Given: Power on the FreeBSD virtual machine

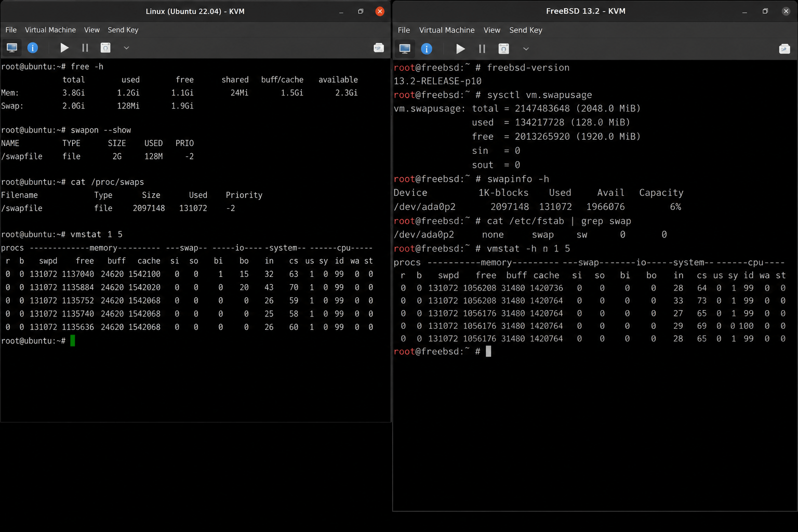Looking at the screenshot, I should point(460,49).
